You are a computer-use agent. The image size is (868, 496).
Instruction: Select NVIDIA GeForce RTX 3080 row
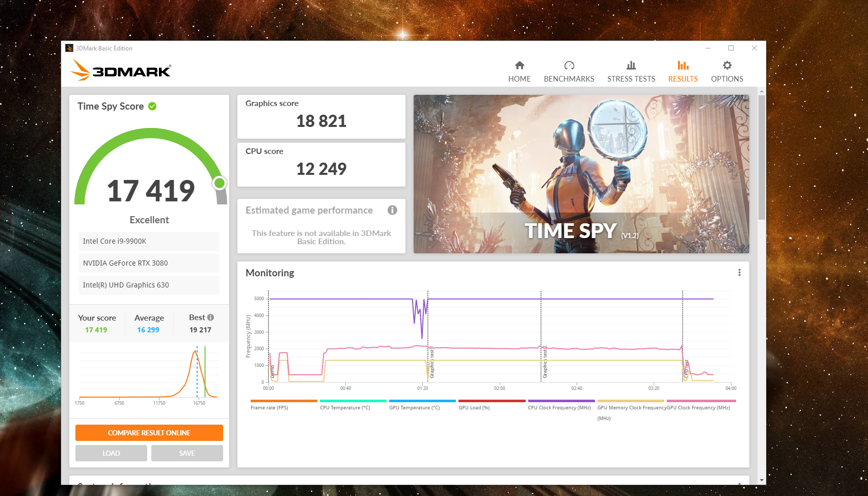point(149,263)
